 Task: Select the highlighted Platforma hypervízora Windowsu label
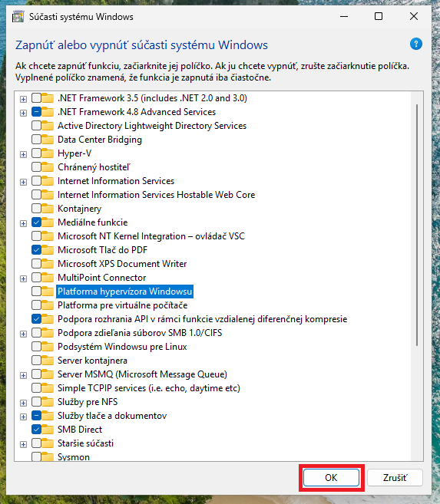tap(125, 292)
